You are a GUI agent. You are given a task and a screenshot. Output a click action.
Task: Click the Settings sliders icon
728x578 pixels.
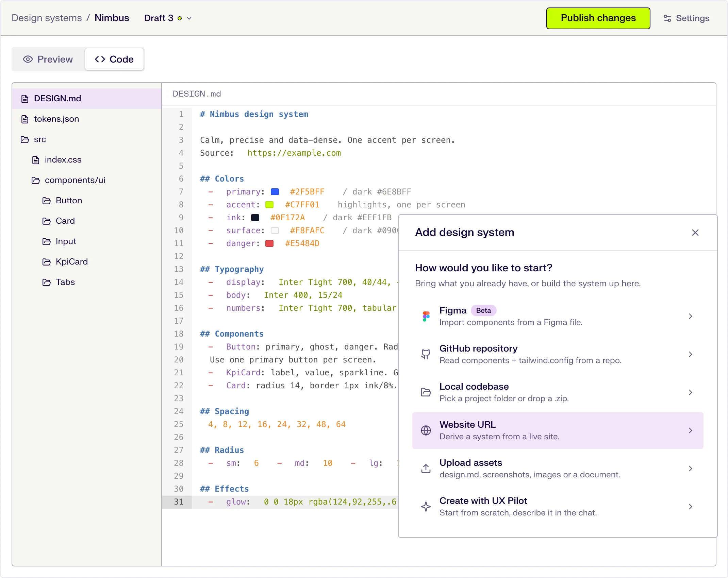point(667,18)
